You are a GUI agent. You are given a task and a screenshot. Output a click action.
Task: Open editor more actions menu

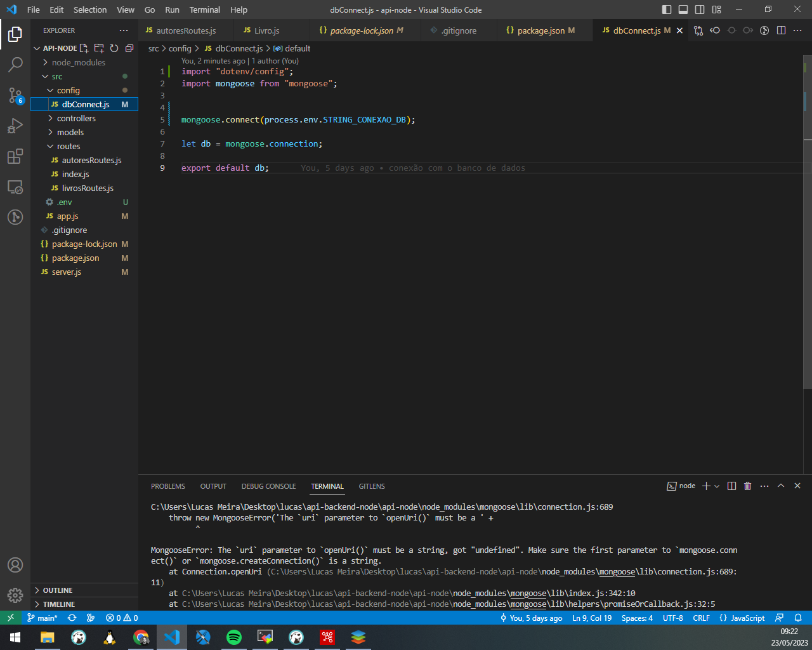click(797, 30)
